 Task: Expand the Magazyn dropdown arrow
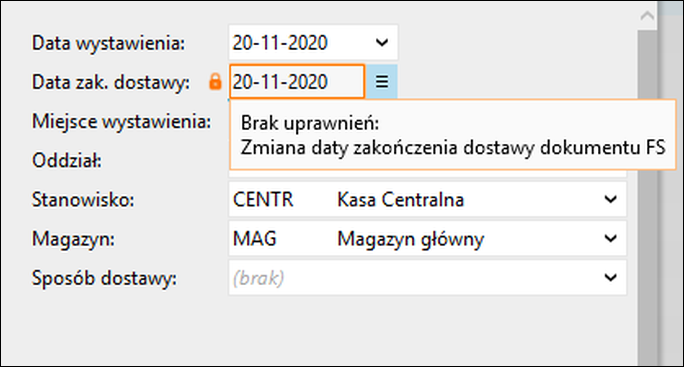pos(610,238)
